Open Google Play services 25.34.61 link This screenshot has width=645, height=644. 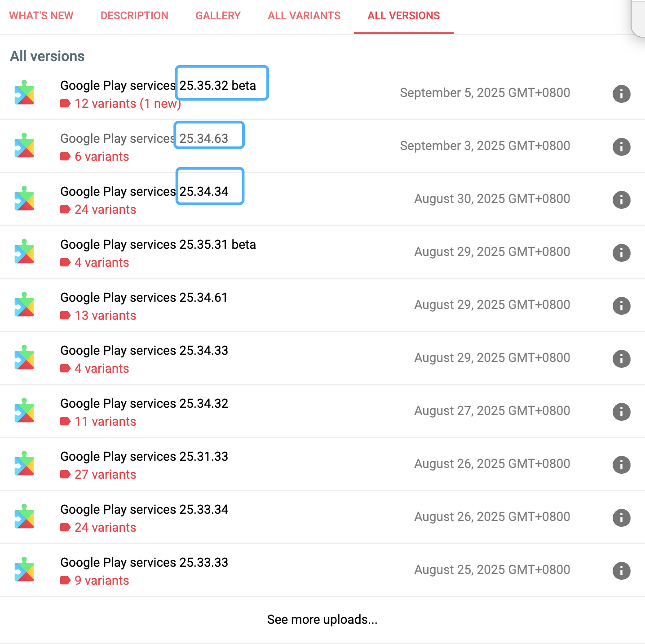pyautogui.click(x=144, y=297)
